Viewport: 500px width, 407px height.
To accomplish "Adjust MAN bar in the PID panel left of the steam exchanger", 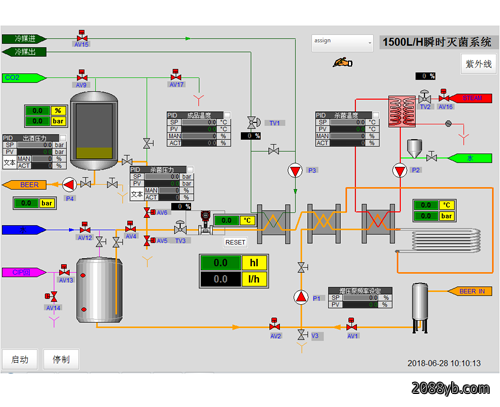I will click(x=348, y=136).
